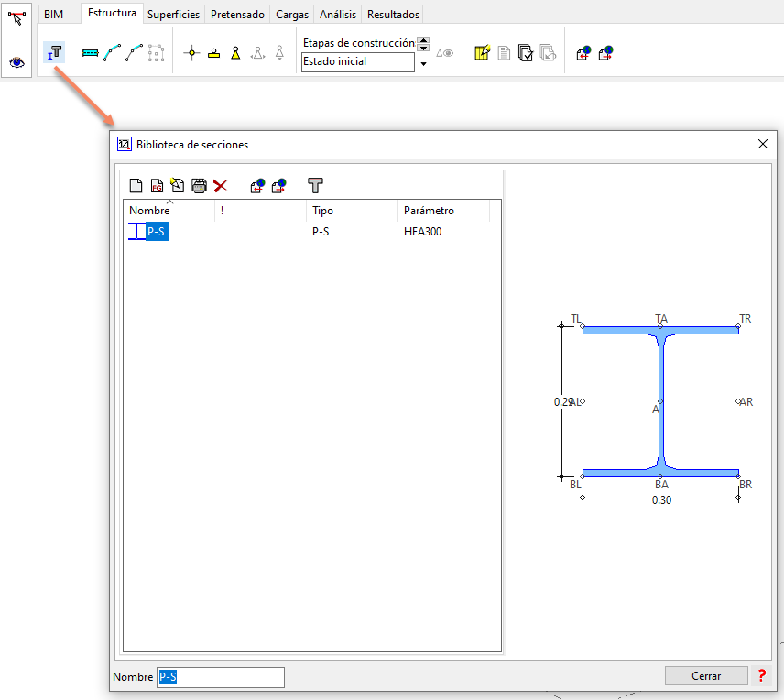Activate the selection pointer tool

tap(16, 18)
